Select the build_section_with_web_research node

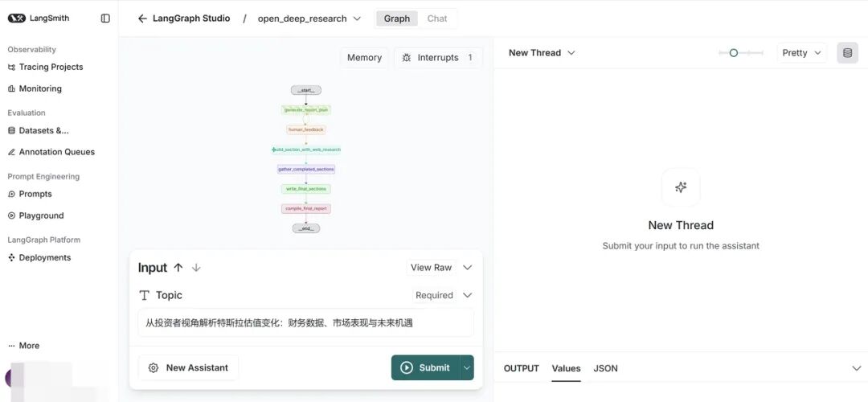pyautogui.click(x=306, y=150)
